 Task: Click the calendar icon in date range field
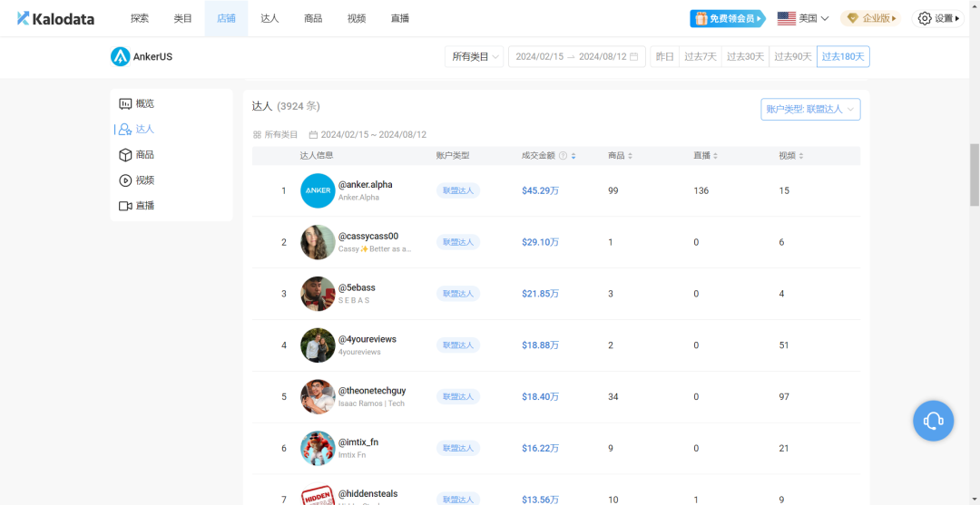tap(633, 57)
